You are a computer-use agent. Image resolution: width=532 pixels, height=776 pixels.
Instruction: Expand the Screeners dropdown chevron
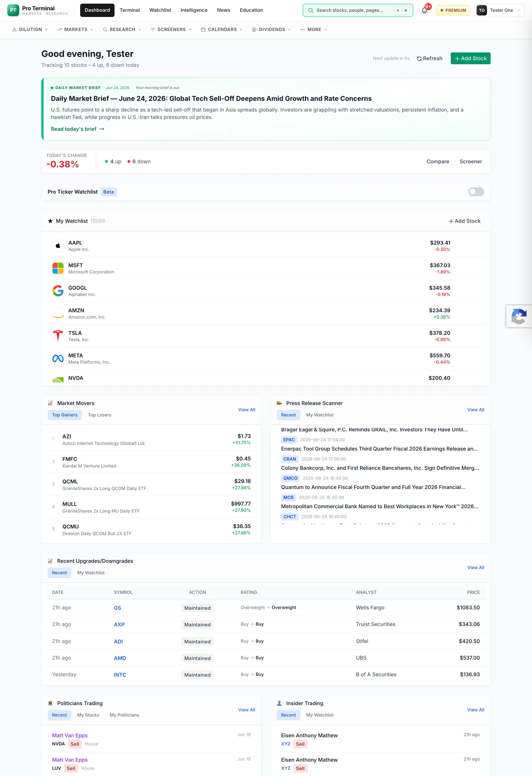pos(190,29)
